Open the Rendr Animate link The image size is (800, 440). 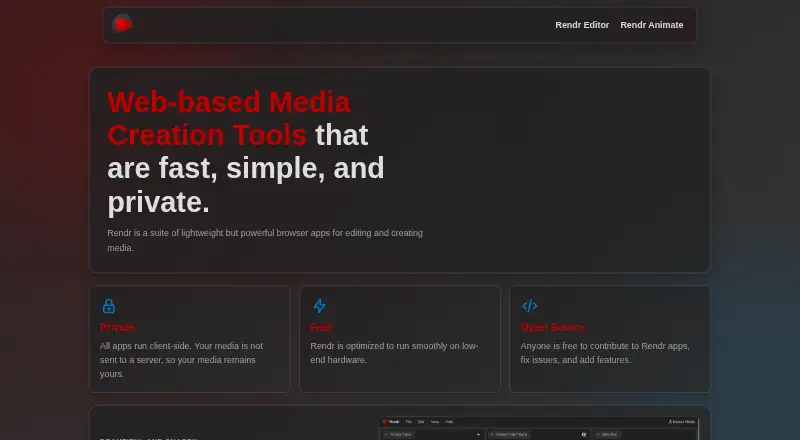tap(652, 25)
